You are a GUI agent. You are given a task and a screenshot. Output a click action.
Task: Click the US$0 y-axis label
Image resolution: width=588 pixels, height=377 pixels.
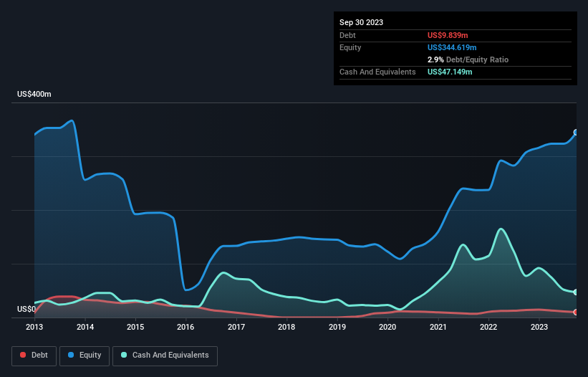26,309
